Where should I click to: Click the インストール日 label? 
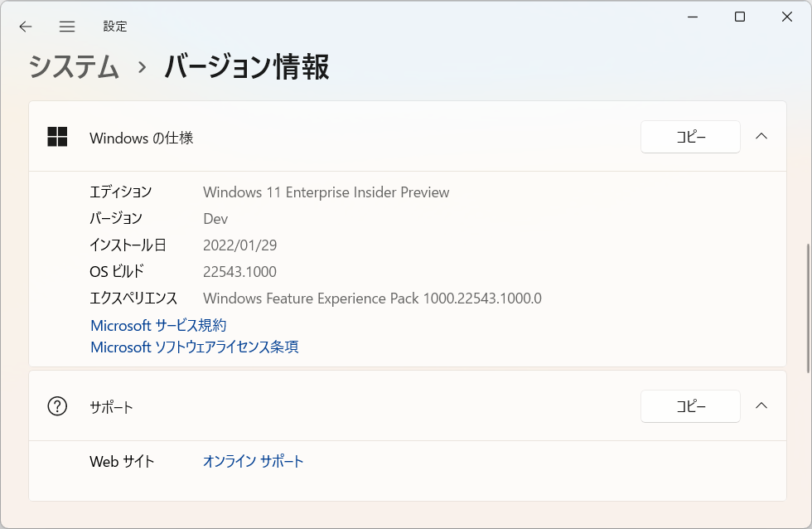128,245
